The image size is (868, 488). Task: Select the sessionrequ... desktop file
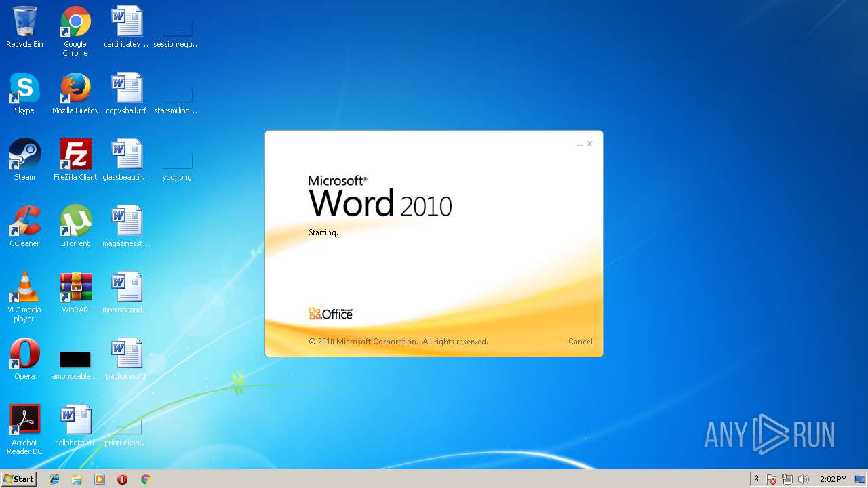[177, 32]
